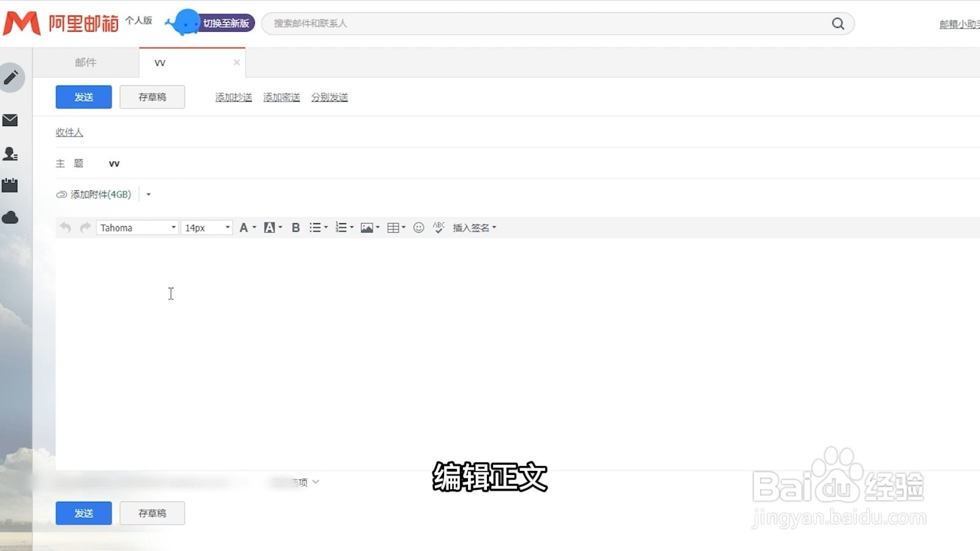The height and width of the screenshot is (551, 980).
Task: Expand the 插入签名 signature dropdown
Action: tap(473, 227)
